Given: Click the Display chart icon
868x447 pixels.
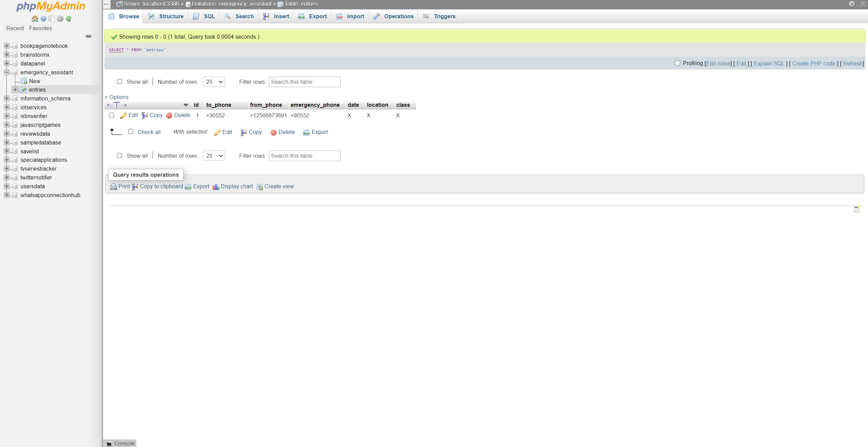Looking at the screenshot, I should click(216, 187).
